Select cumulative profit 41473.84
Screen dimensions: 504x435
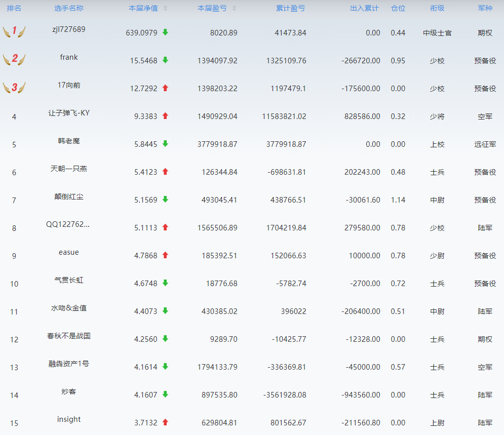tap(291, 33)
